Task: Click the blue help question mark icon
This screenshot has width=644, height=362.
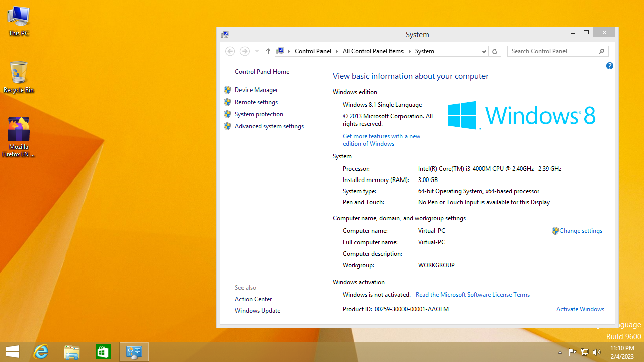Action: (x=609, y=66)
